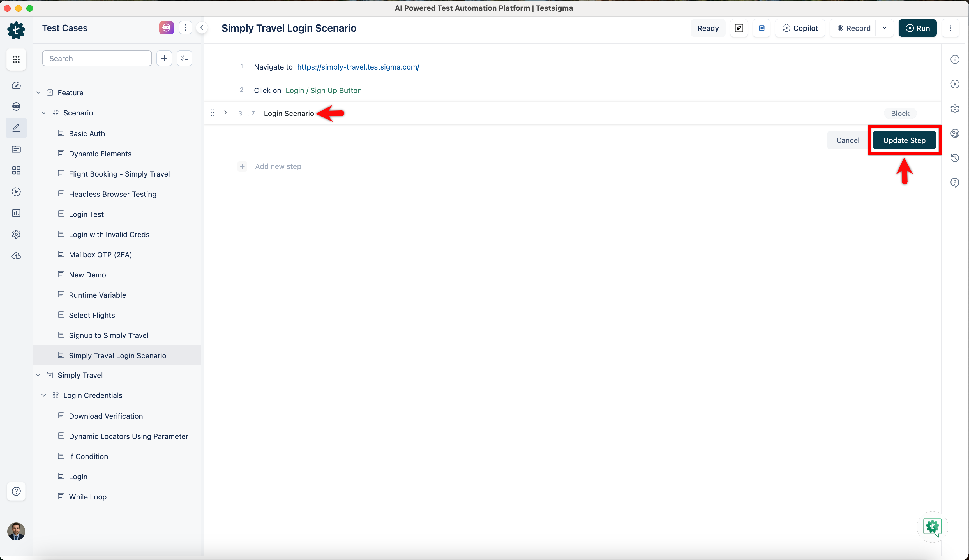Click the add test case plus button

tap(164, 58)
